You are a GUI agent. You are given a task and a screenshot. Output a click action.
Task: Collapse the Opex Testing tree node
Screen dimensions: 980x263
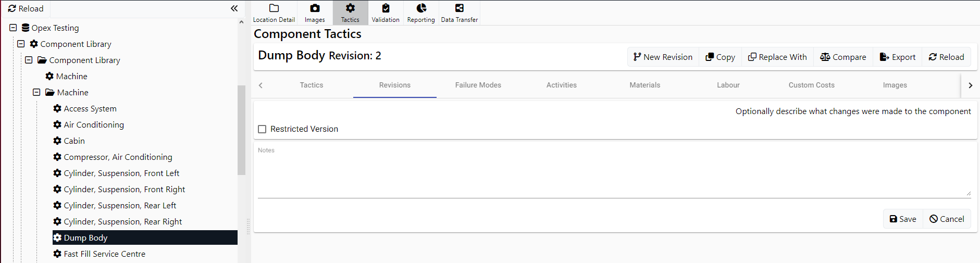coord(13,28)
